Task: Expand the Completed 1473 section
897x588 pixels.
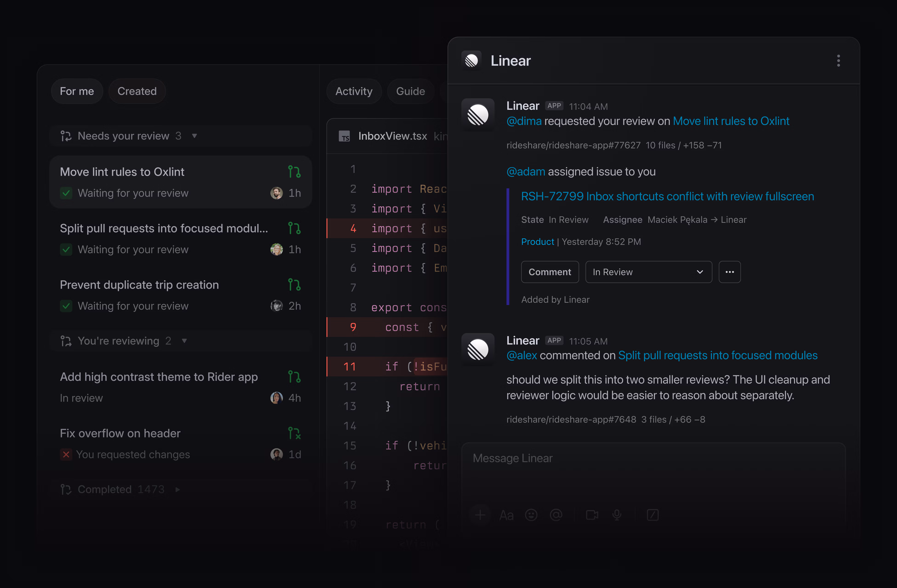Action: point(178,489)
